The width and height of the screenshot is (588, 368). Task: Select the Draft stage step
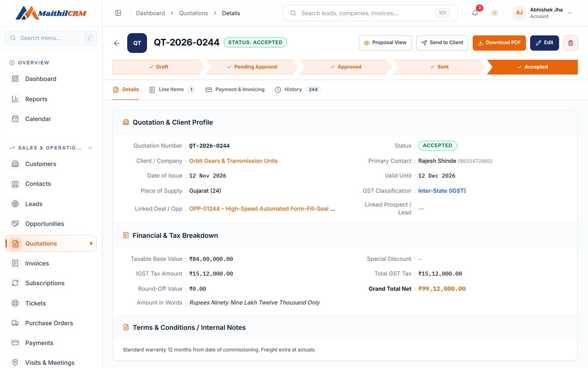pos(158,67)
